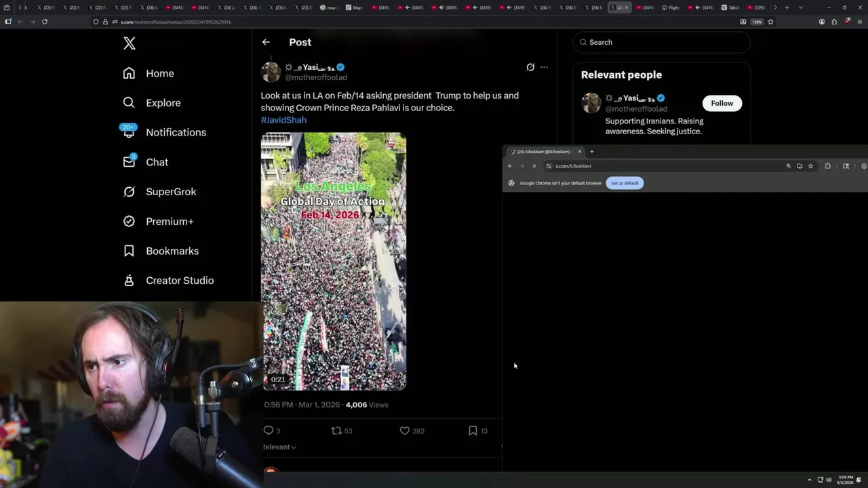This screenshot has width=868, height=488.
Task: Expand the Firefox list-all-tabs dropdown
Action: [801, 7]
